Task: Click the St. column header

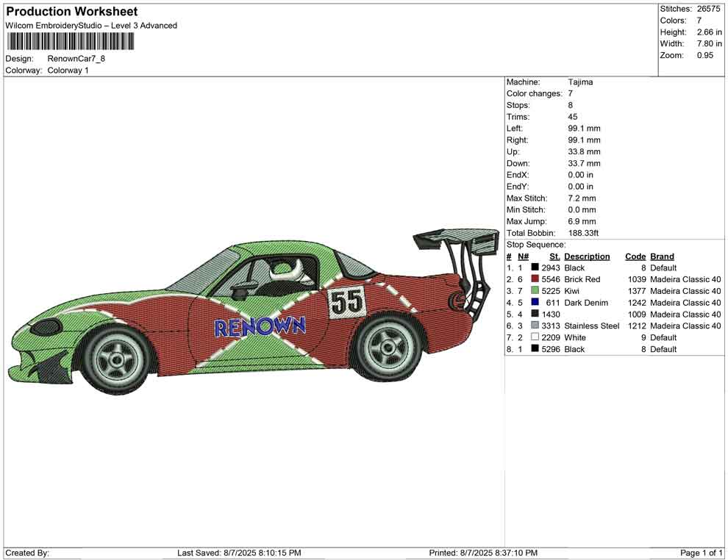Action: click(554, 256)
